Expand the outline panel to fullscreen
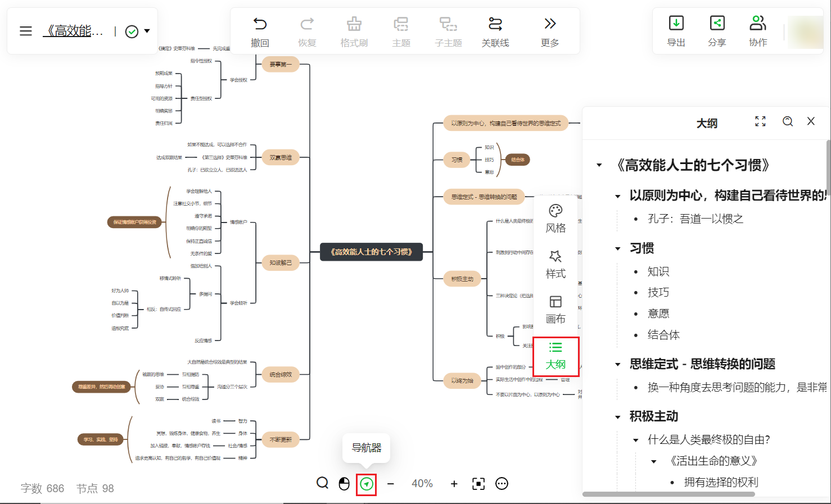Screen dimensions: 831x504 [760, 121]
